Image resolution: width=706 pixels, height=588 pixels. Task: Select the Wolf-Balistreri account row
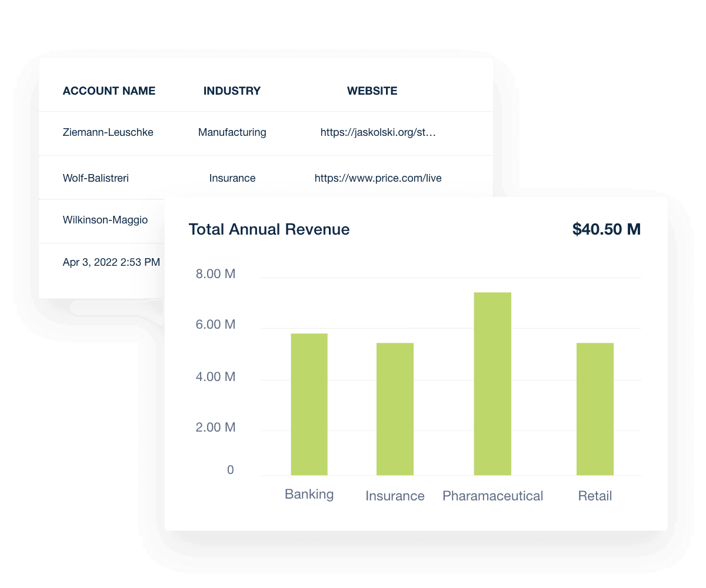coord(96,178)
